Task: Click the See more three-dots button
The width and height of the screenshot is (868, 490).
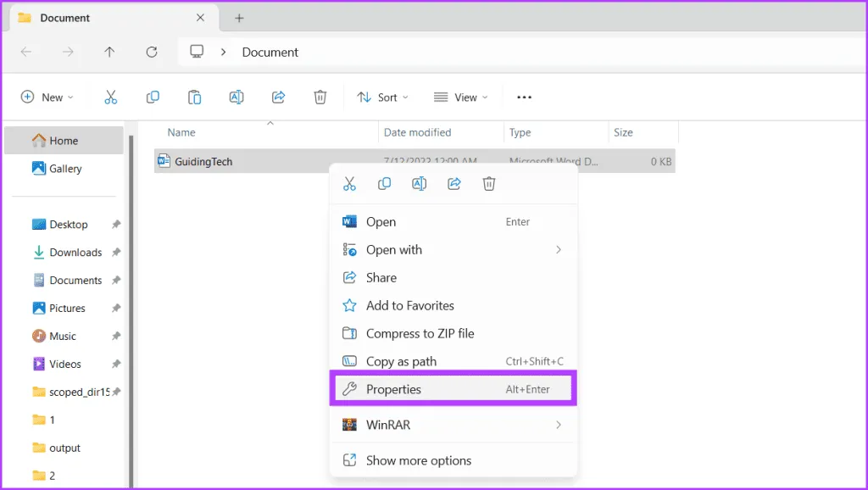Action: [524, 97]
